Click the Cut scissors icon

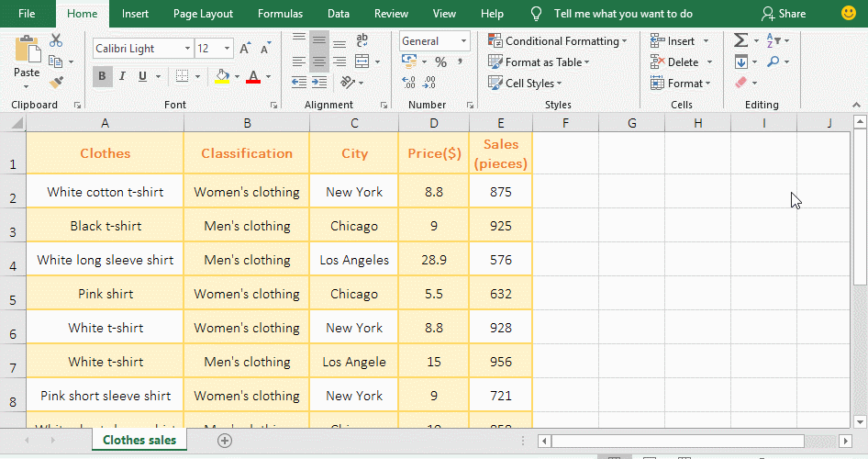coord(56,40)
